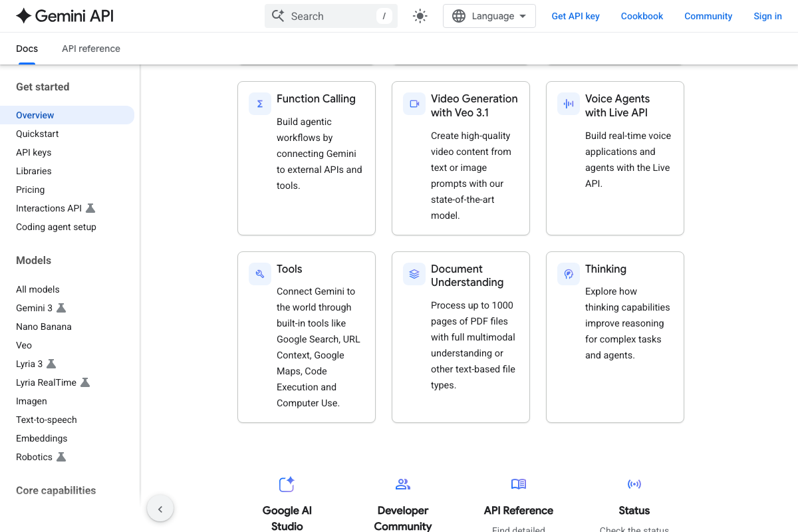Viewport: 798px width, 532px height.
Task: Open the Language dropdown arrow
Action: [x=523, y=16]
